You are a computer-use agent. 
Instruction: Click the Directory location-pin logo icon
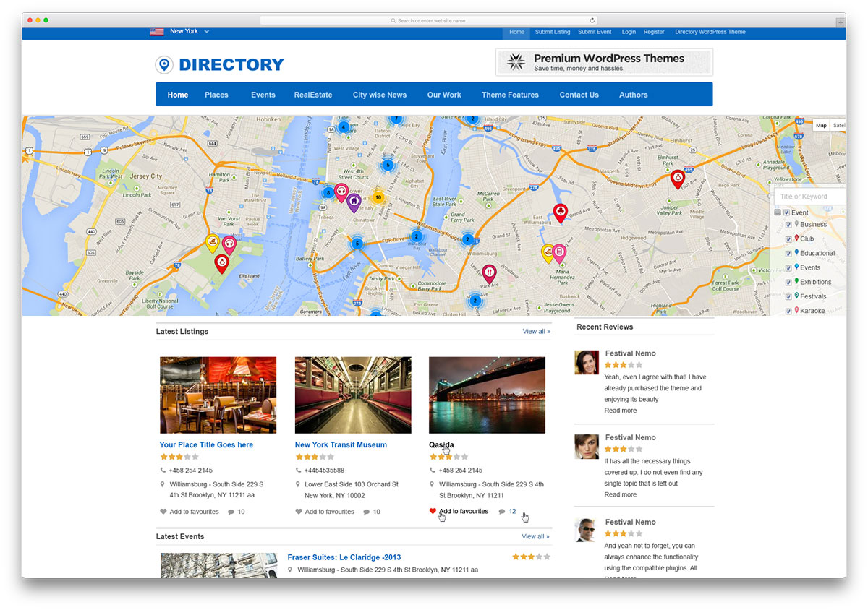[164, 65]
